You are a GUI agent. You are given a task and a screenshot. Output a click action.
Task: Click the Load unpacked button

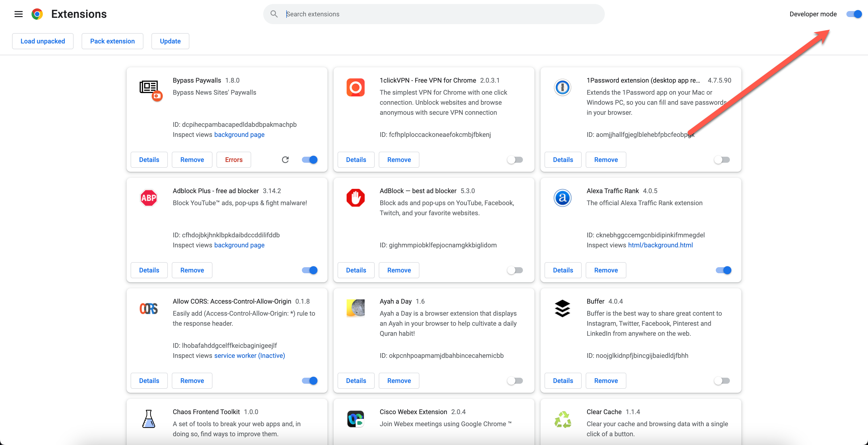pyautogui.click(x=43, y=41)
